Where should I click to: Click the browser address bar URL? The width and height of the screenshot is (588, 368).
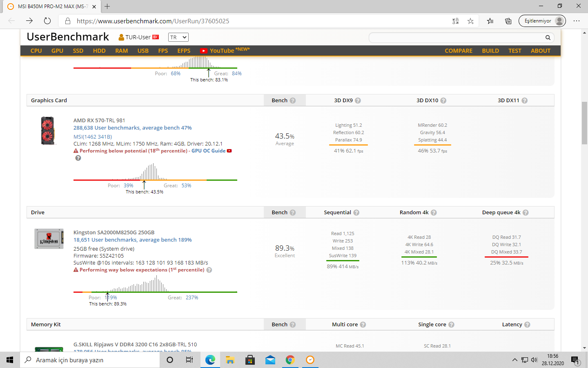tap(153, 21)
